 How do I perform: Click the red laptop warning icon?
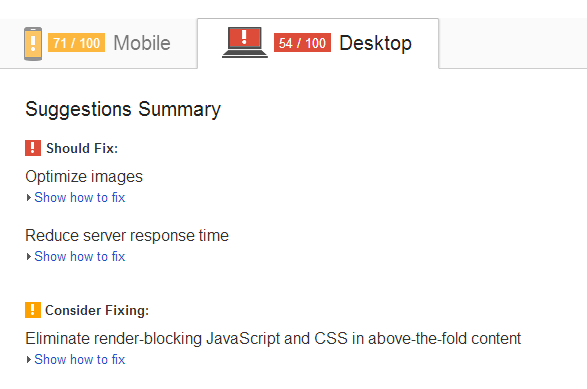(245, 42)
